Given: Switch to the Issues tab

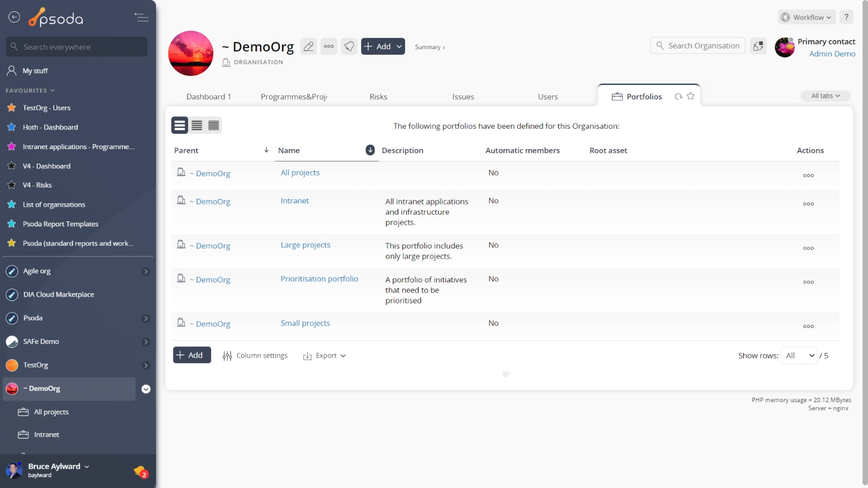Looking at the screenshot, I should pos(463,97).
